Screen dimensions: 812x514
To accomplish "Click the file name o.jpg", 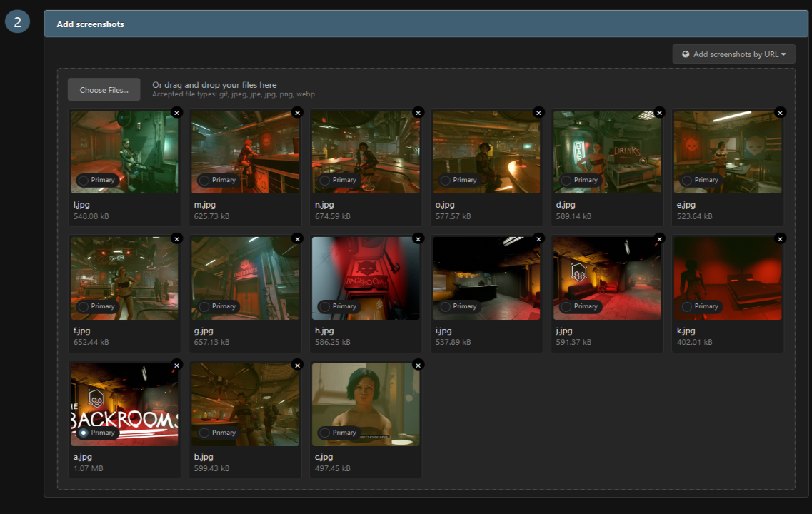I will point(445,205).
